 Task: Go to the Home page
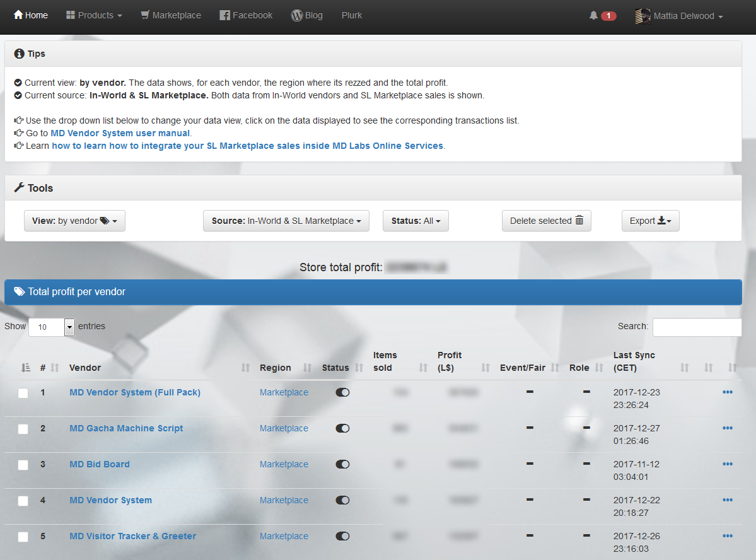[x=31, y=15]
